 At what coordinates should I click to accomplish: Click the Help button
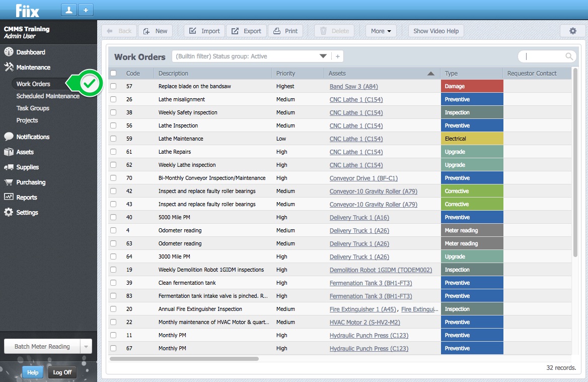coord(33,372)
